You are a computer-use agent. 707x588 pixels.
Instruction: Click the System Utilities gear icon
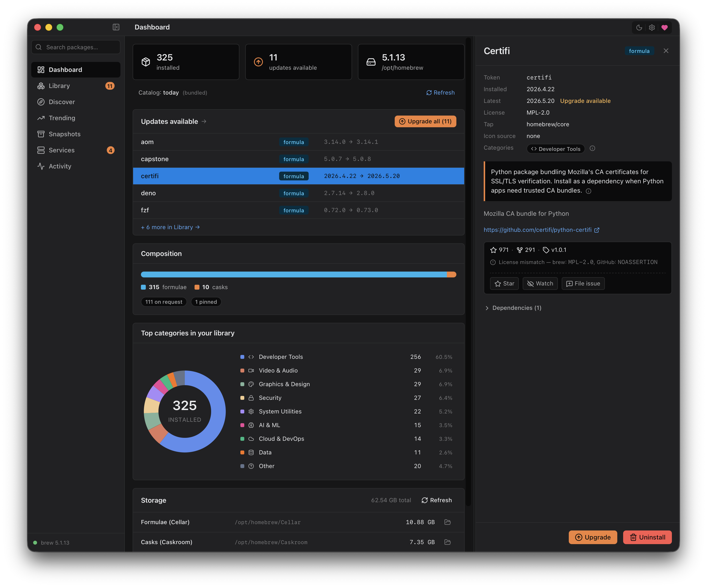point(251,411)
